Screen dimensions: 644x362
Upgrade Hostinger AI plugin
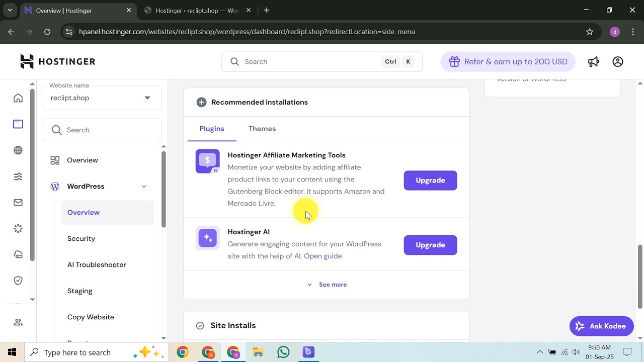click(430, 245)
